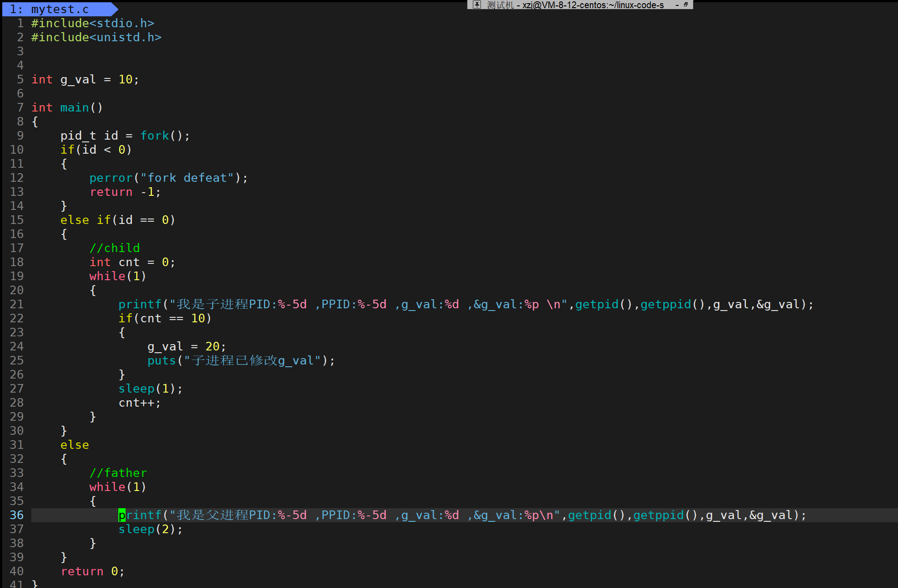
Task: Click the restore window icon in title bar
Action: pos(686,5)
